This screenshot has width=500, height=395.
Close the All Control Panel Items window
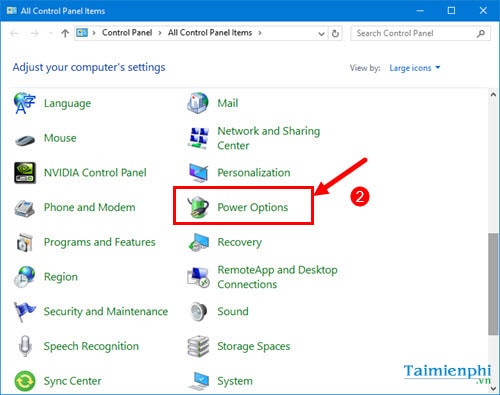point(483,11)
